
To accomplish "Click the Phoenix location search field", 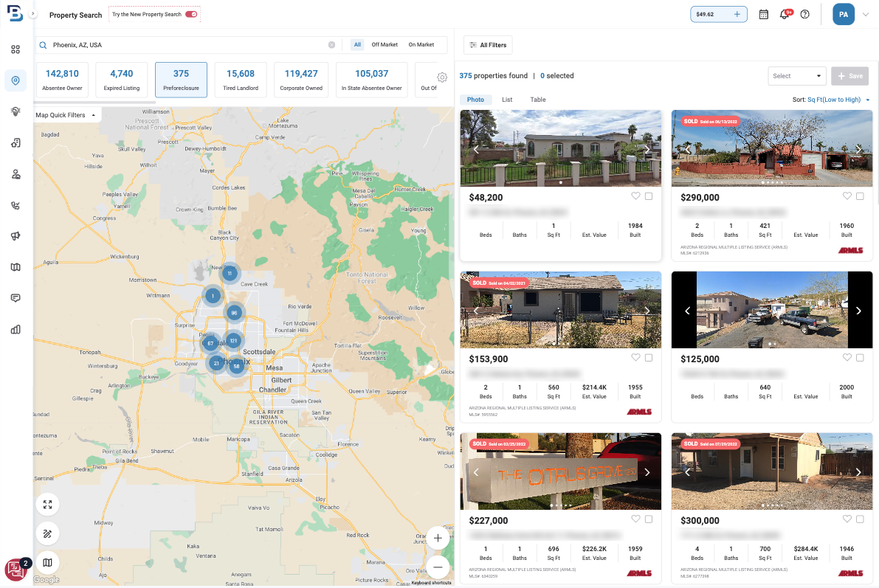I will [x=187, y=45].
